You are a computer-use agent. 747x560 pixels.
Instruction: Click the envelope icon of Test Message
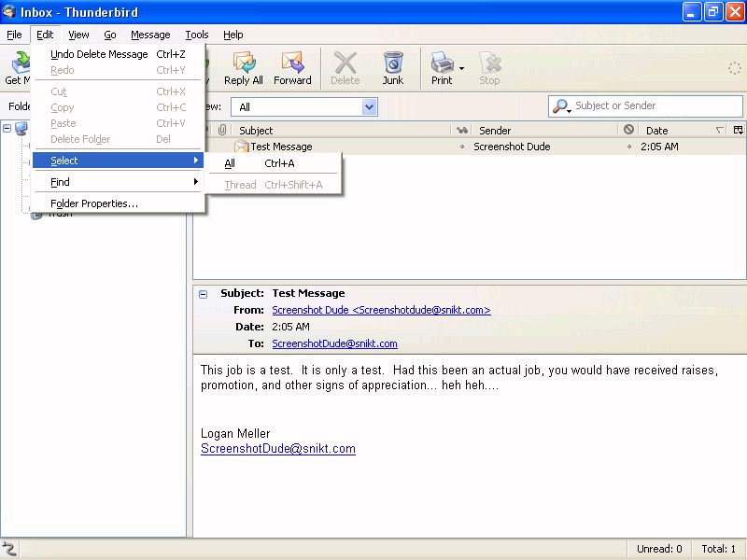coord(242,147)
